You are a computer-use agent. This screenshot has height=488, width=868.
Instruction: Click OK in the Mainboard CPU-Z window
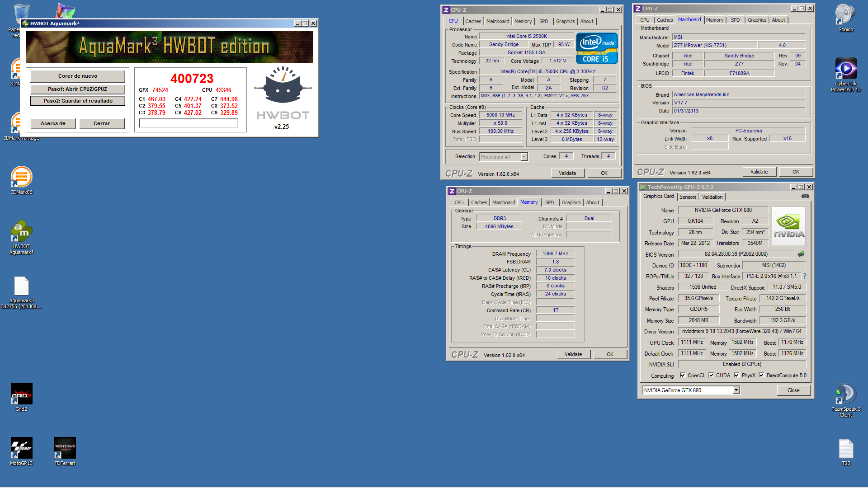(796, 172)
